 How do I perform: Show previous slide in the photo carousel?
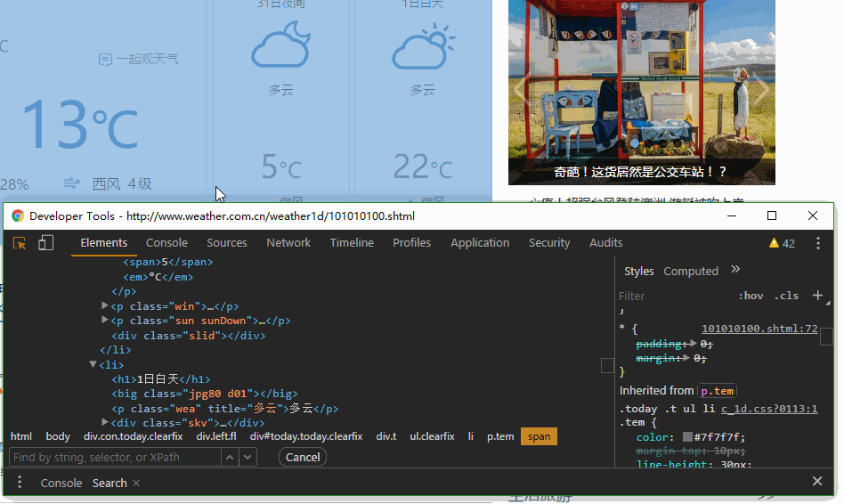coord(523,89)
